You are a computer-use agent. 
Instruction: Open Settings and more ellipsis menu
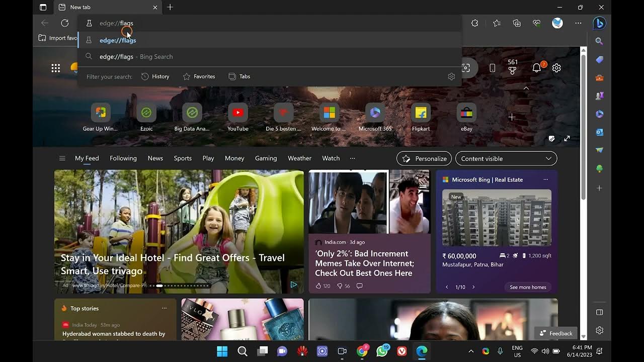tap(578, 23)
